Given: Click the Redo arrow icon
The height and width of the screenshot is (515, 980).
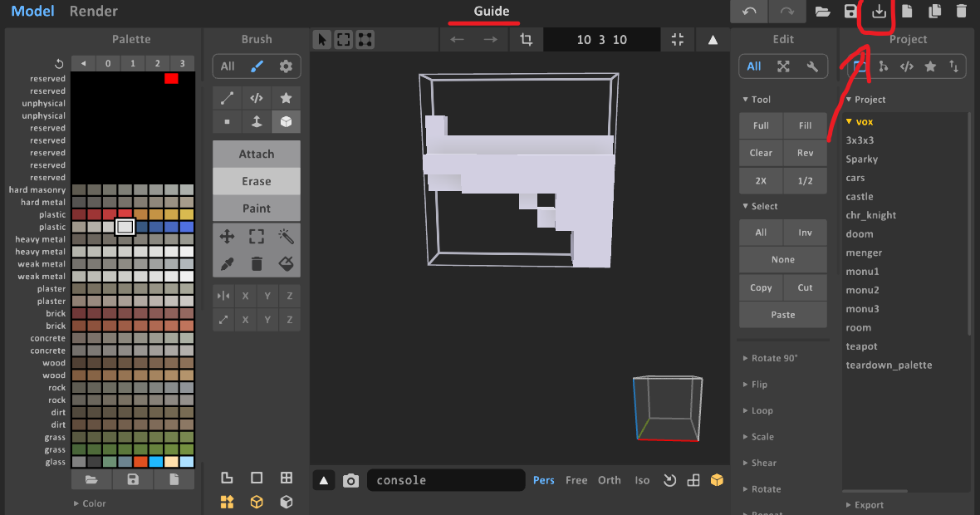Looking at the screenshot, I should [x=786, y=12].
